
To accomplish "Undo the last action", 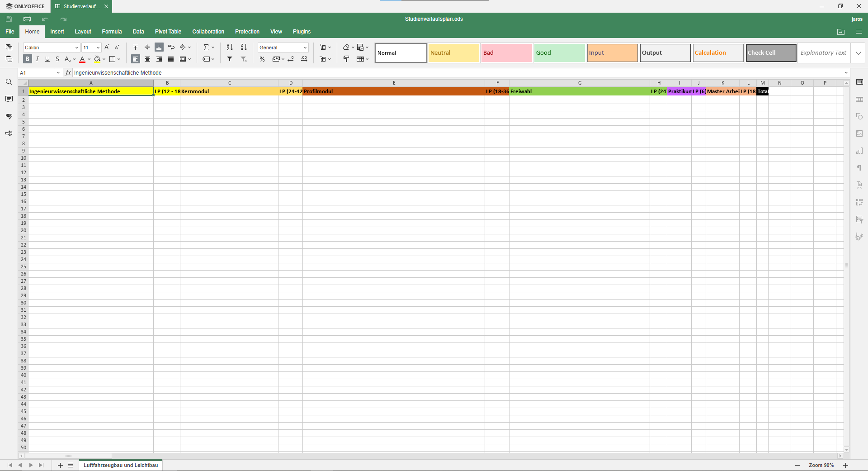I will 45,19.
